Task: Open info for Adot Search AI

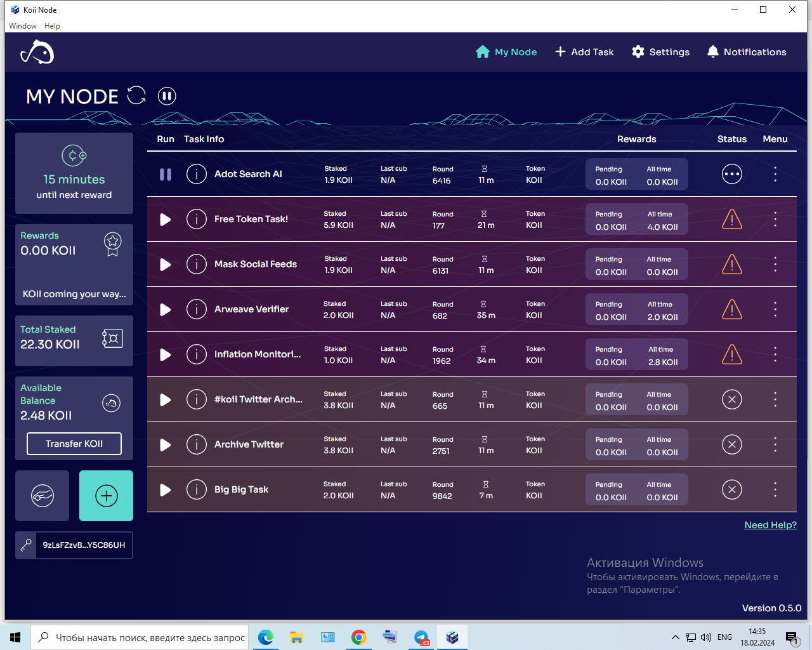Action: tap(197, 174)
